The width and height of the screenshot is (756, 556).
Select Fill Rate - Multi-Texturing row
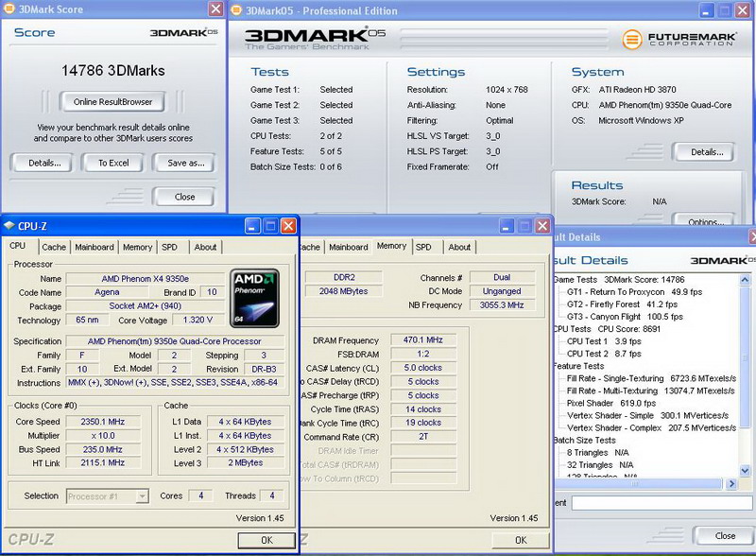[x=651, y=391]
